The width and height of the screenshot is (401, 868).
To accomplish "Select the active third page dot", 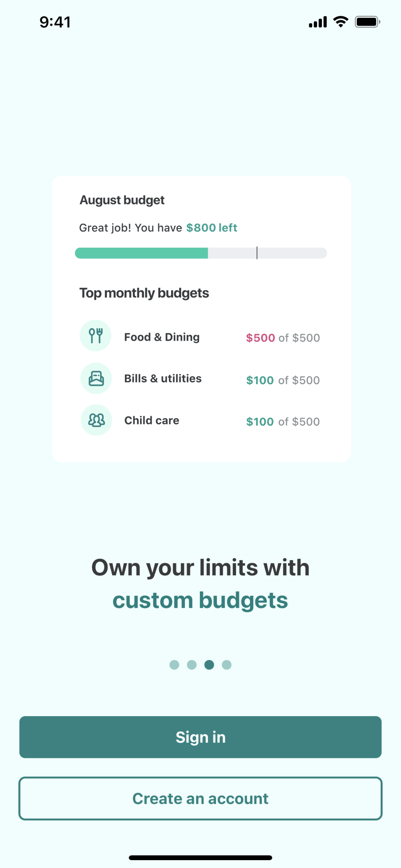I will [209, 665].
